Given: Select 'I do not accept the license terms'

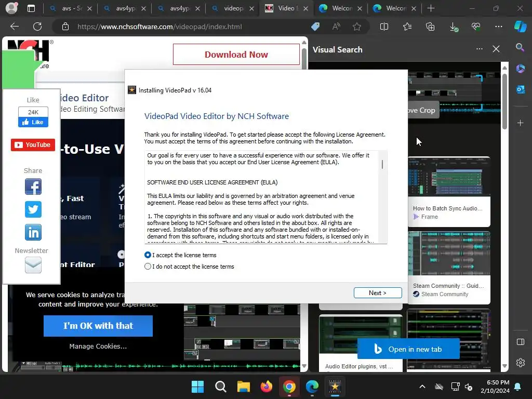Looking at the screenshot, I should tap(148, 267).
